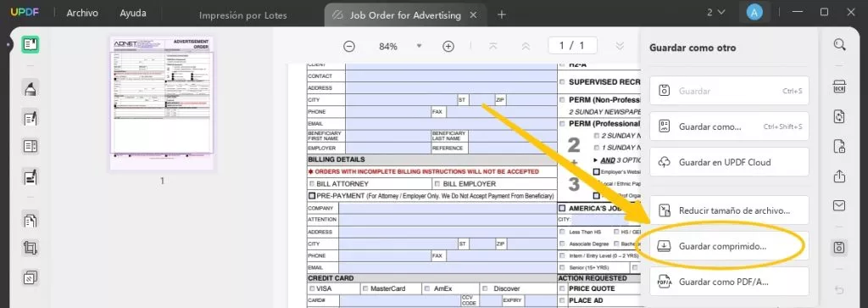Tick the AmEx checkbox
This screenshot has width=868, height=308.
tap(427, 288)
